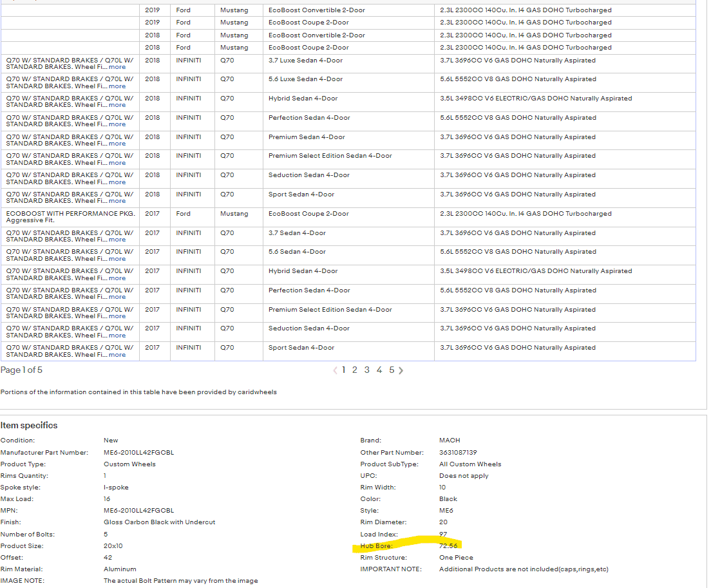The image size is (711, 588).
Task: Click 'Portions of the information' caridwheels notice
Action: click(138, 392)
